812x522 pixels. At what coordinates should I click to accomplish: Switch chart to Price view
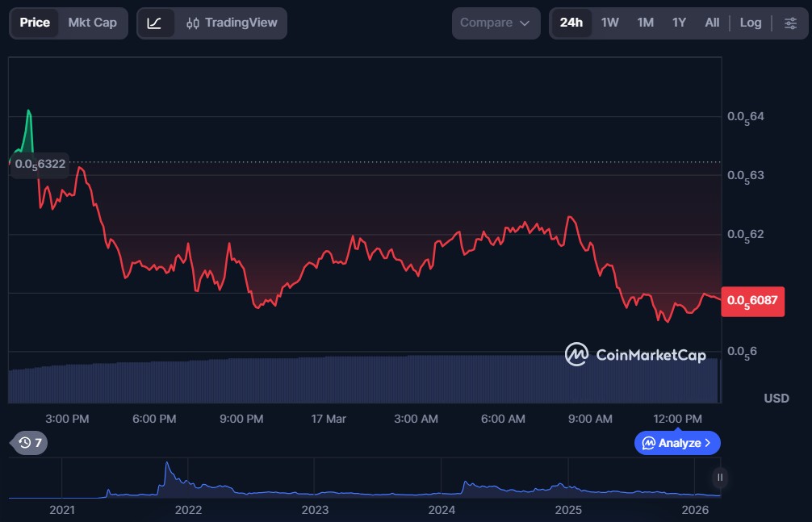click(x=35, y=23)
